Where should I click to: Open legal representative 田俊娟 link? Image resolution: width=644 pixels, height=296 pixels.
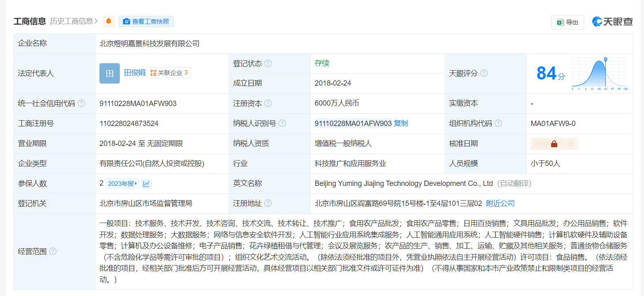(135, 73)
